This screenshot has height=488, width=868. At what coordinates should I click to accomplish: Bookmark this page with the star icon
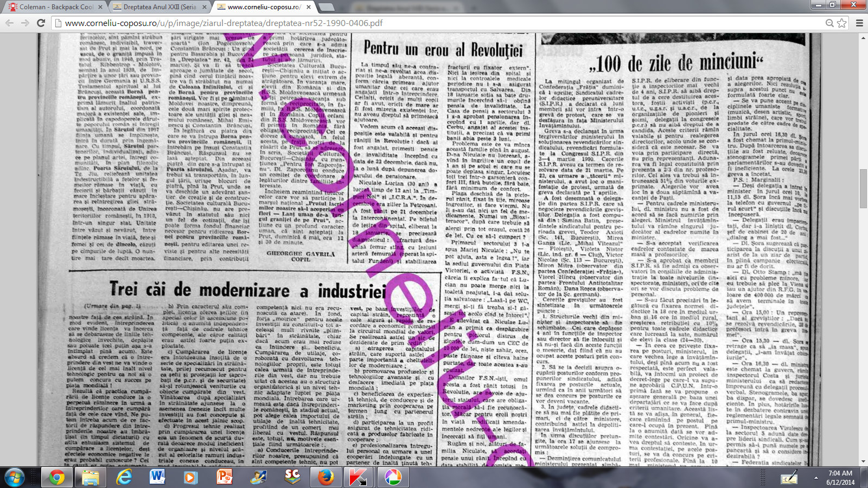coord(841,23)
